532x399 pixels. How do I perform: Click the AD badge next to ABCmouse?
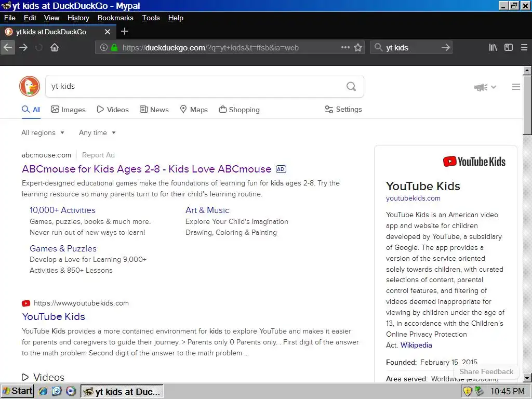coord(281,169)
